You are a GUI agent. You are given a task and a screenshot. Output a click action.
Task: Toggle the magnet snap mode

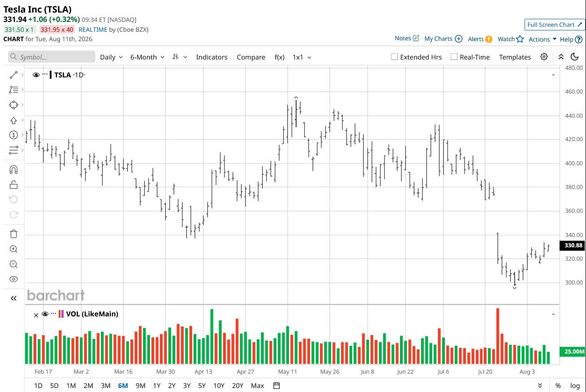tap(13, 170)
